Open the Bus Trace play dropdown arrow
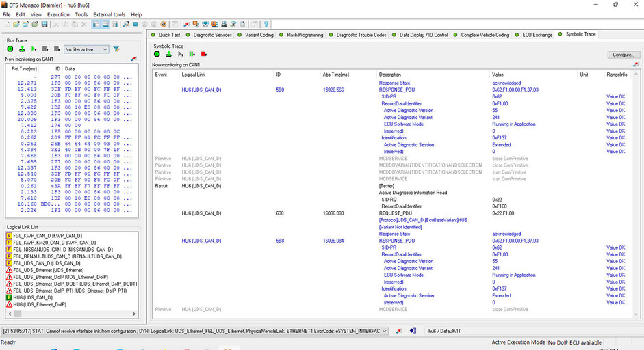The width and height of the screenshot is (644, 350). (35, 49)
